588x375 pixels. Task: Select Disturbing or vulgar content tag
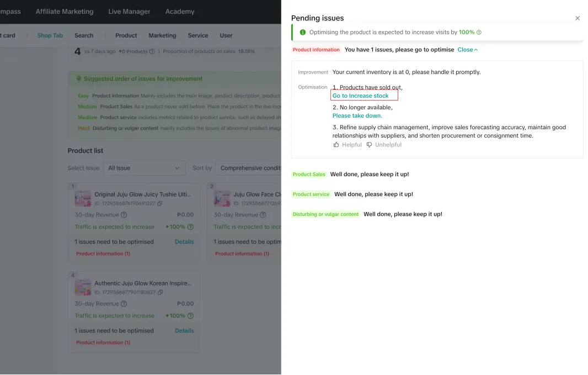325,214
